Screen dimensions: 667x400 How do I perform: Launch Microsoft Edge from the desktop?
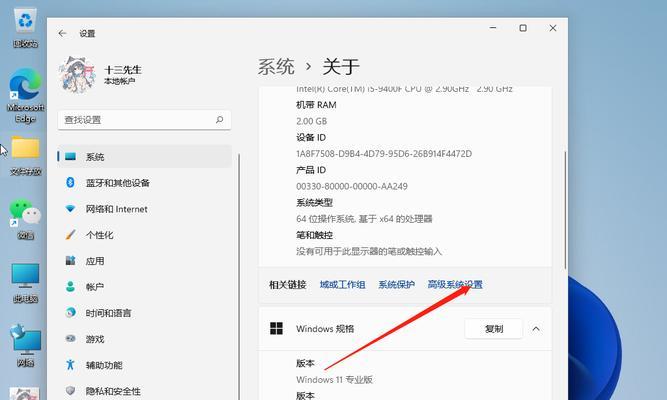coord(26,96)
